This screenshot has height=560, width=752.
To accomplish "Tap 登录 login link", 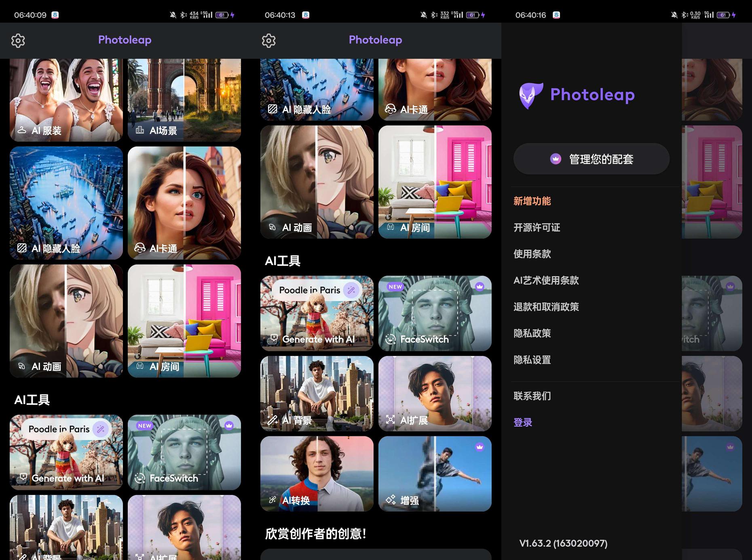I will click(x=523, y=422).
